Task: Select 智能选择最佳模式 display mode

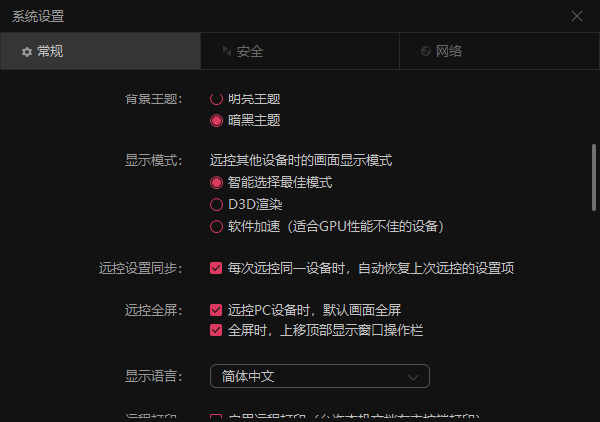Action: click(216, 183)
